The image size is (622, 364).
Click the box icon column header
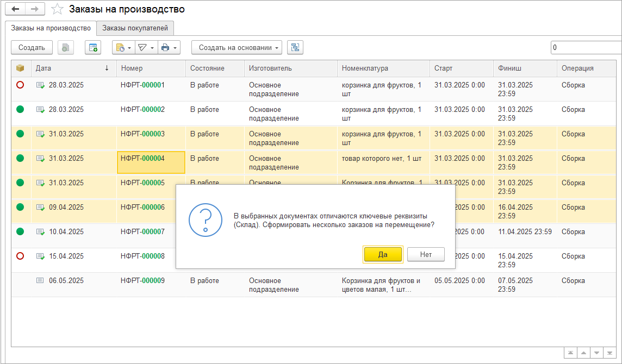click(20, 68)
